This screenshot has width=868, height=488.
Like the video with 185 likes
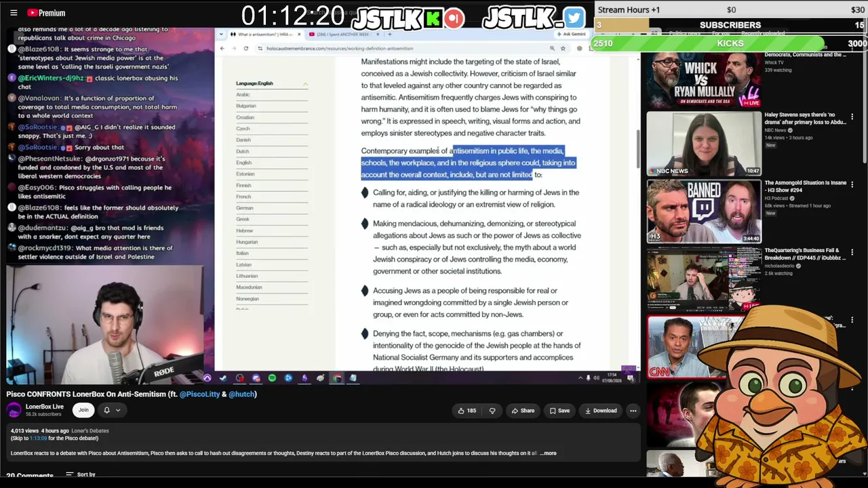(467, 411)
